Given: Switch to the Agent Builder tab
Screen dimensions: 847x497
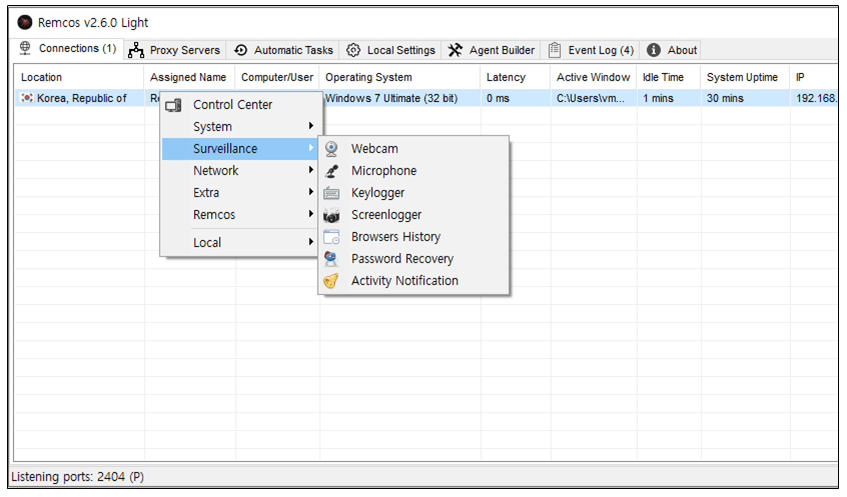Looking at the screenshot, I should click(x=491, y=50).
